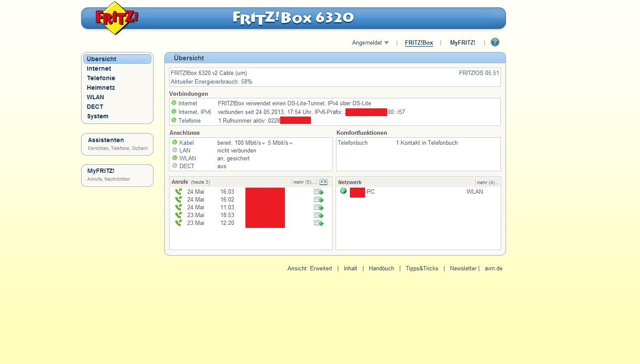The height and width of the screenshot is (364, 640).
Task: Expand the Angemeldet dropdown arrow
Action: [386, 42]
